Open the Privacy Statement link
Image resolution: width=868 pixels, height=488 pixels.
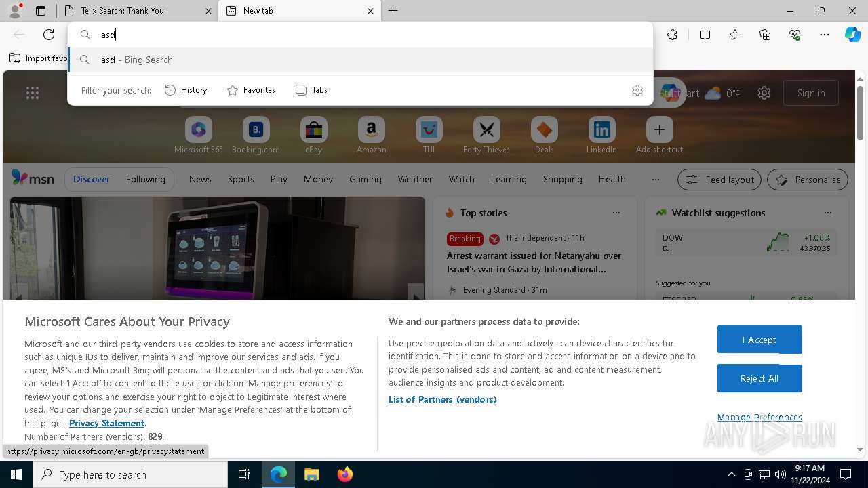106,423
